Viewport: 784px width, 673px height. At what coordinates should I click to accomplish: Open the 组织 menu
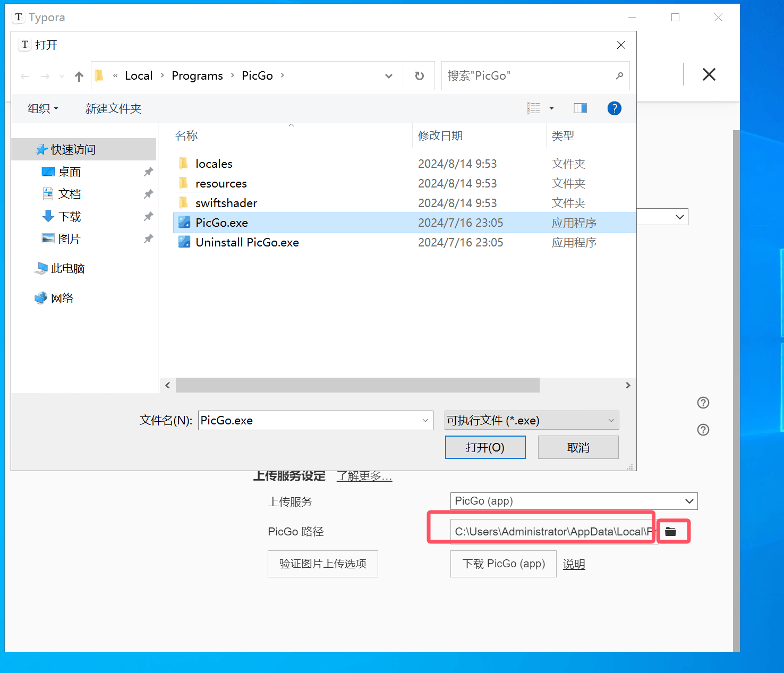click(43, 108)
